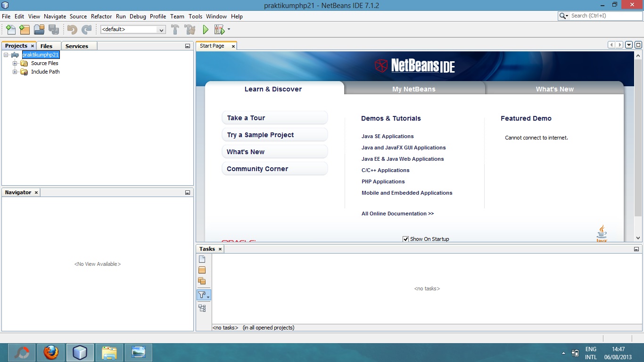Click the What's New sidebar button
644x362 pixels.
click(x=275, y=152)
